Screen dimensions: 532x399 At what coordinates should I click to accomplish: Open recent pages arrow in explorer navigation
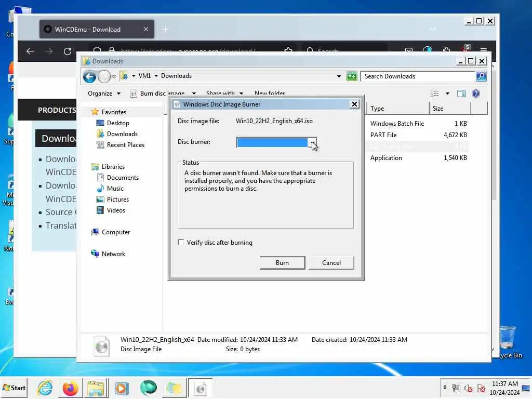[114, 77]
